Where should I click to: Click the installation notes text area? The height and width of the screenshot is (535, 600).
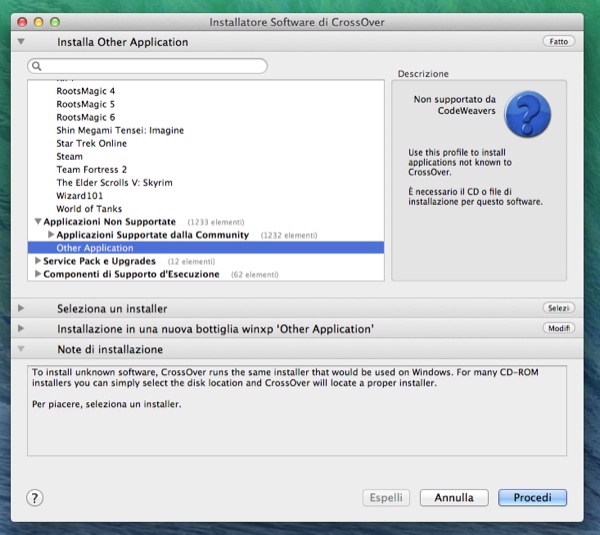(297, 411)
